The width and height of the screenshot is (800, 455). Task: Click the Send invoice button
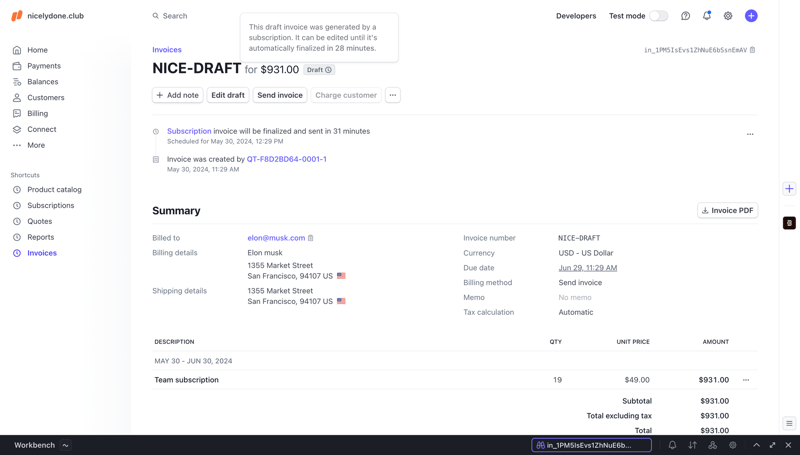[x=280, y=95]
